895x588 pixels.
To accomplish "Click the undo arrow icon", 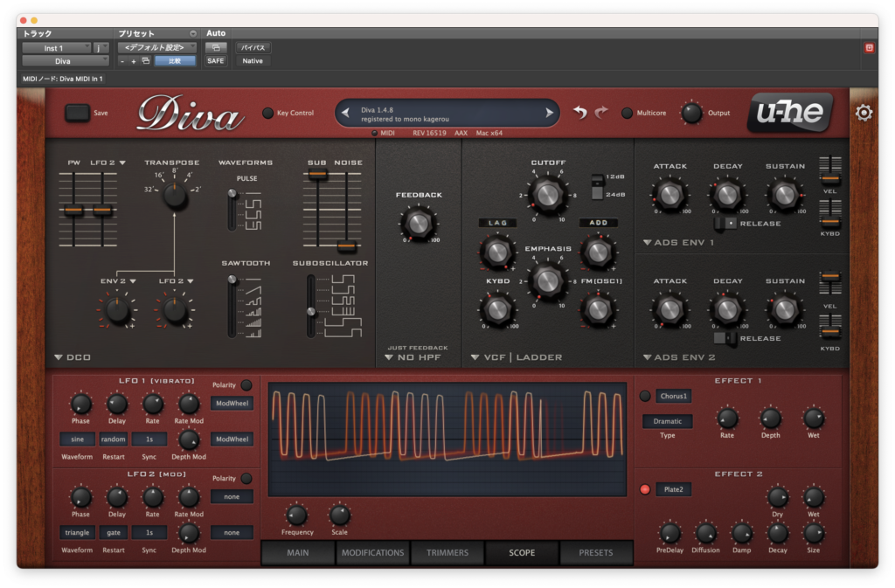I will point(580,113).
